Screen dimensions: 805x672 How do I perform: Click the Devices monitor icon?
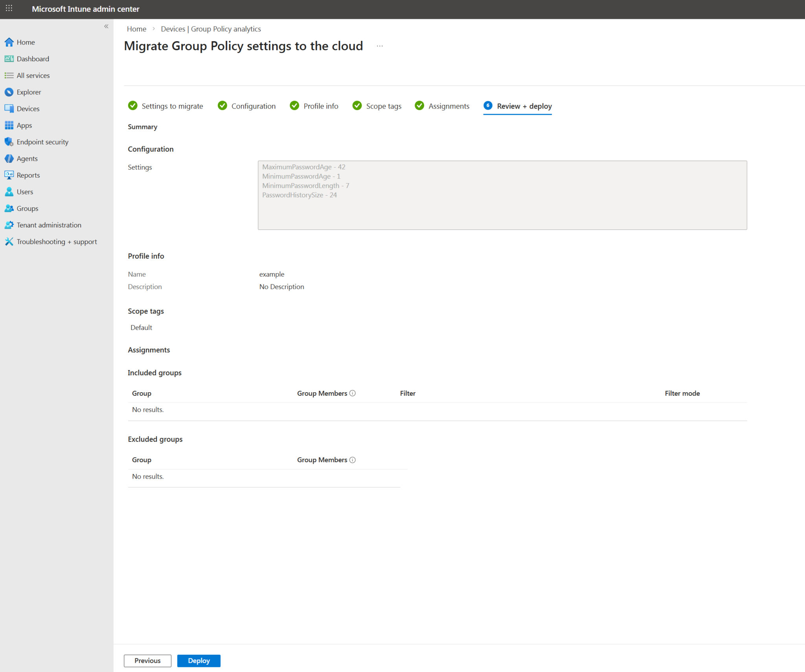9,108
